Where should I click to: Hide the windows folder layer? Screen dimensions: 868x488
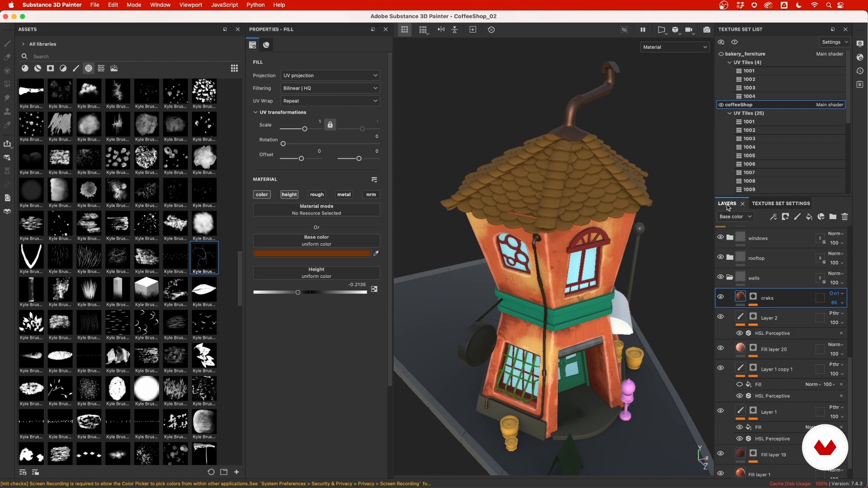point(721,237)
